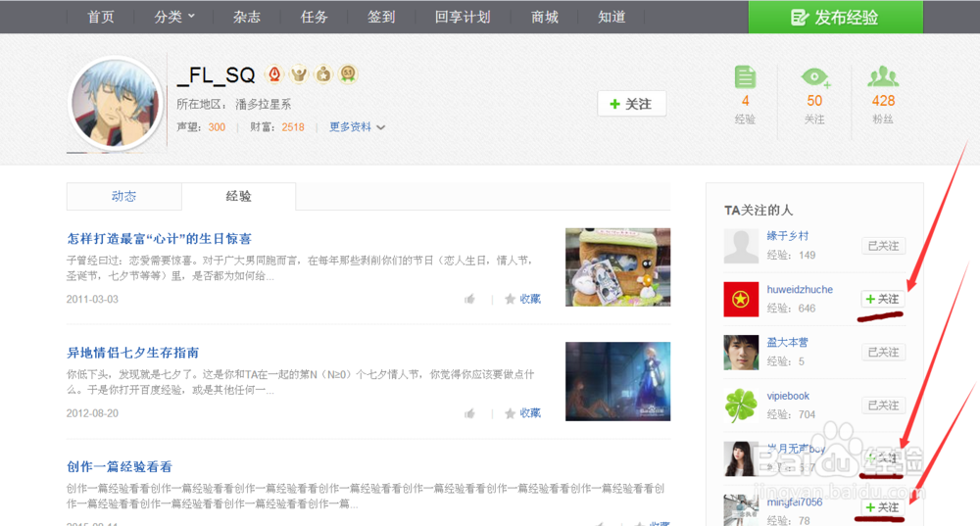Viewport: 980px width, 526px height.
Task: Click the clover avatar of vipiebook
Action: point(741,406)
